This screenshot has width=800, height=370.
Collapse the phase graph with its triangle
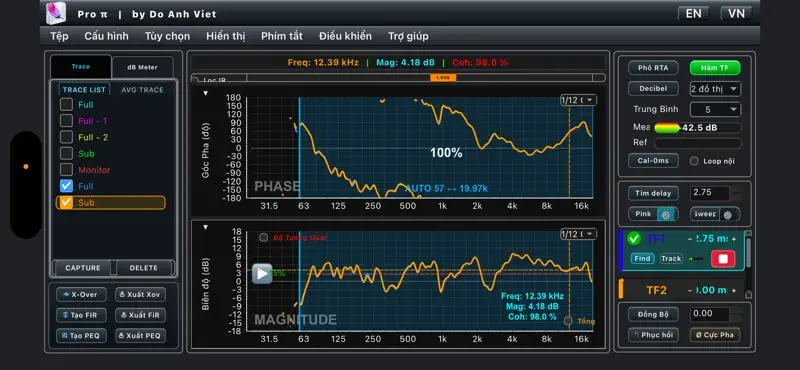point(206,93)
